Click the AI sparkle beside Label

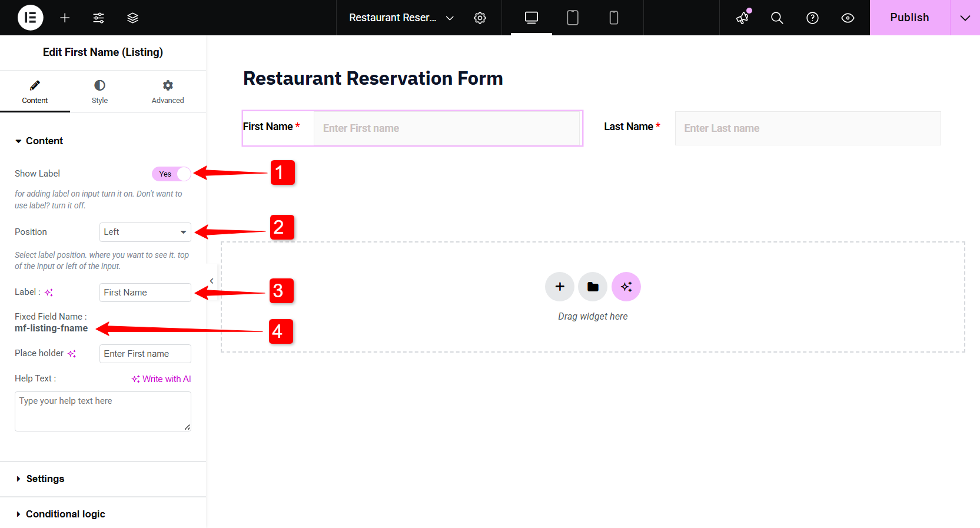pyautogui.click(x=49, y=293)
